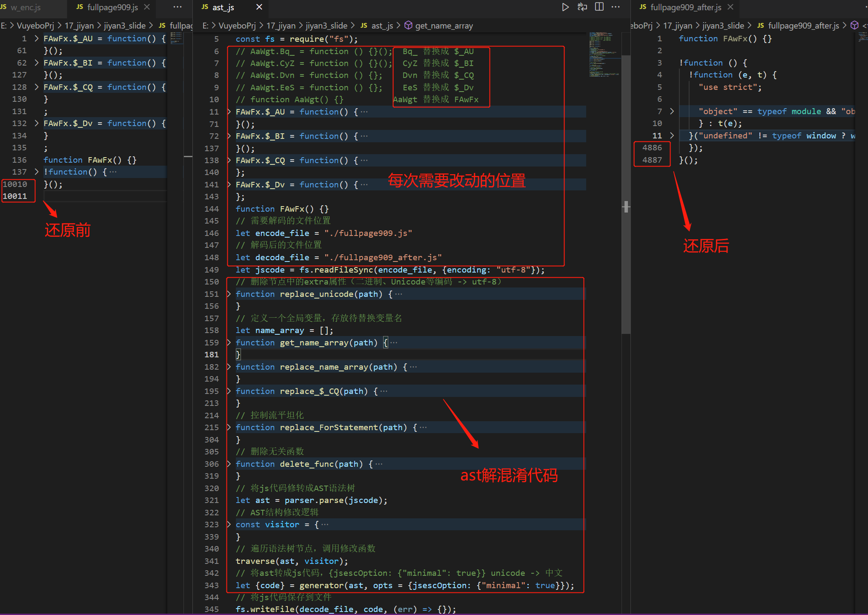
Task: Select the fullpage909_after.js tab
Action: [686, 7]
